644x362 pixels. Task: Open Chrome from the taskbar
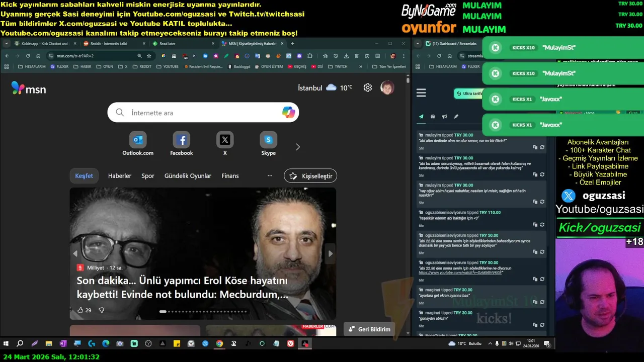[x=219, y=343]
